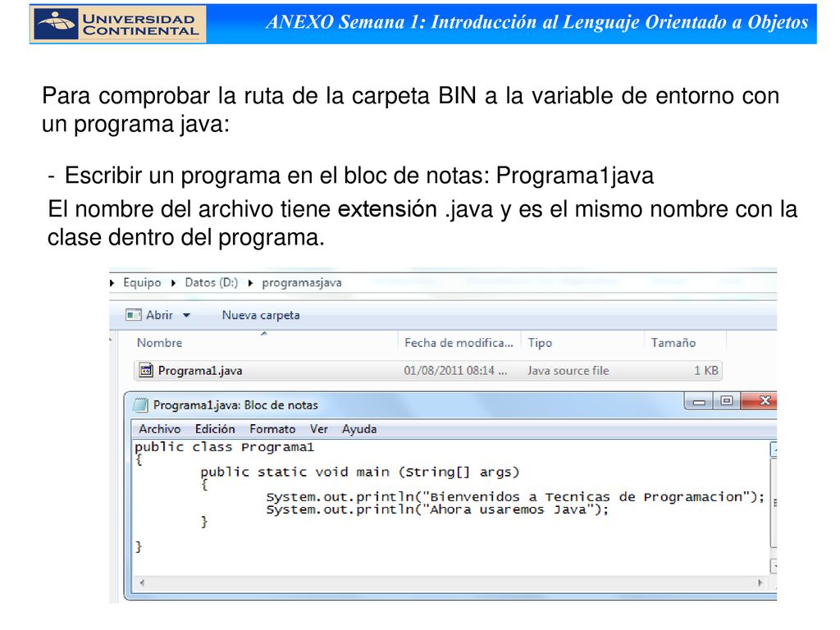Open the Ayuda menu in Notepad

[359, 429]
